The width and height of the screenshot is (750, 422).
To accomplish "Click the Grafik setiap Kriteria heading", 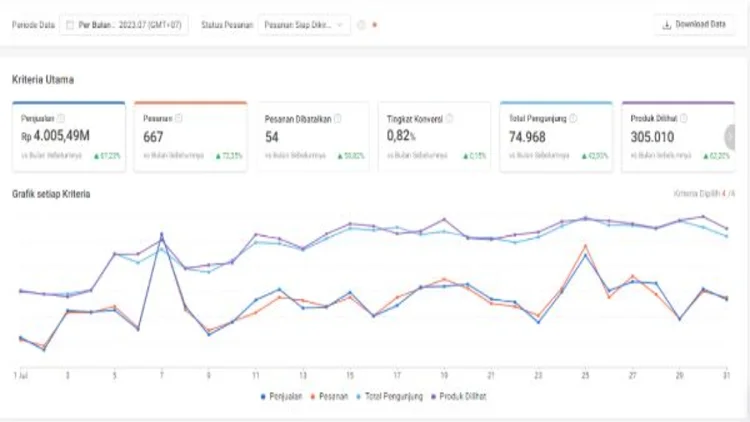I will [51, 194].
